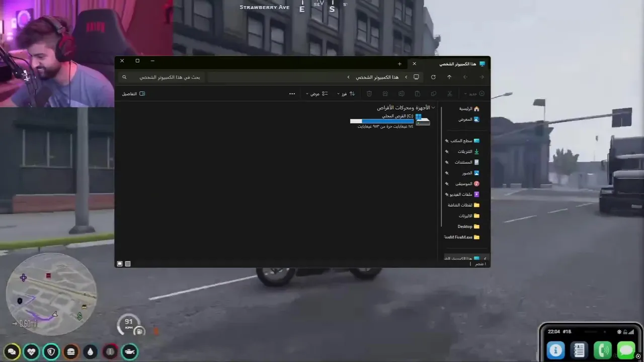Click the shield armor HUD icon

click(x=51, y=351)
